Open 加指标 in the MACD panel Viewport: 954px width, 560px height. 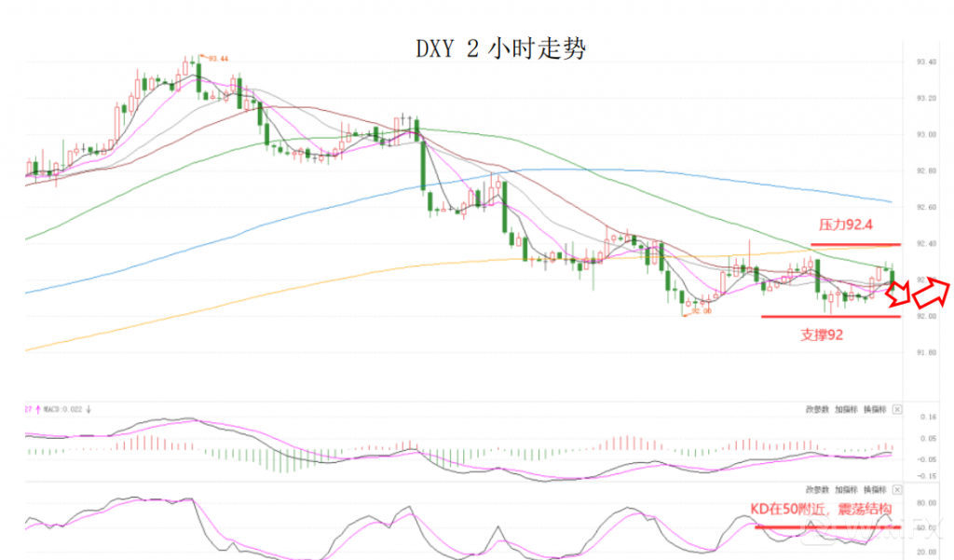click(846, 409)
